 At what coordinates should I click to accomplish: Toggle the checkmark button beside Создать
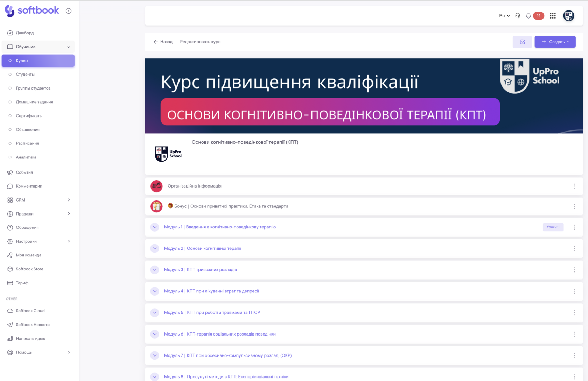[x=522, y=42]
